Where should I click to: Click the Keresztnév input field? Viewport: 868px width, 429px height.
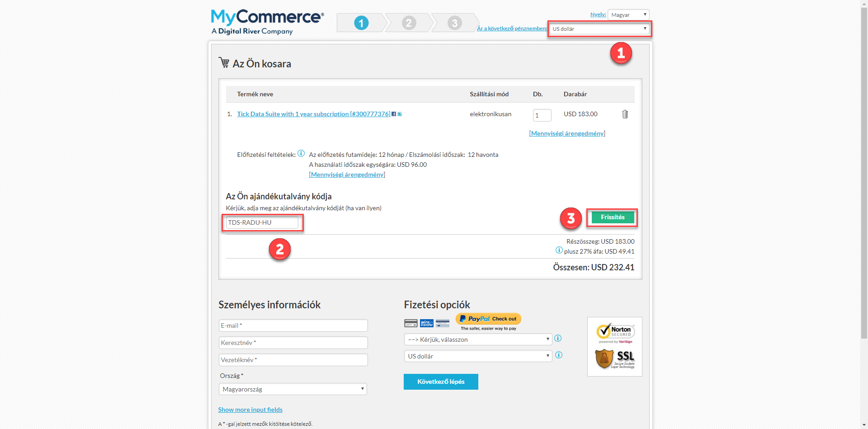293,343
